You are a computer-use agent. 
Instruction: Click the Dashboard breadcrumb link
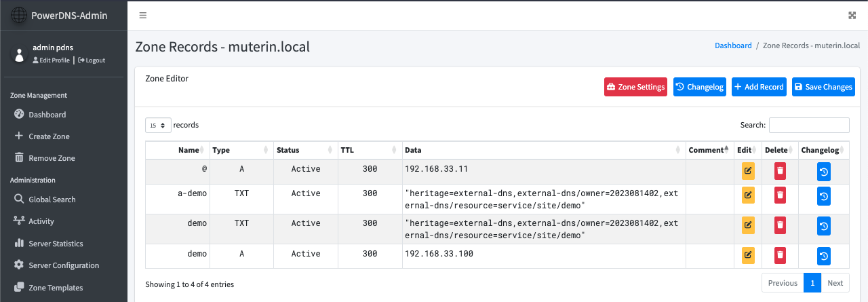coord(733,45)
